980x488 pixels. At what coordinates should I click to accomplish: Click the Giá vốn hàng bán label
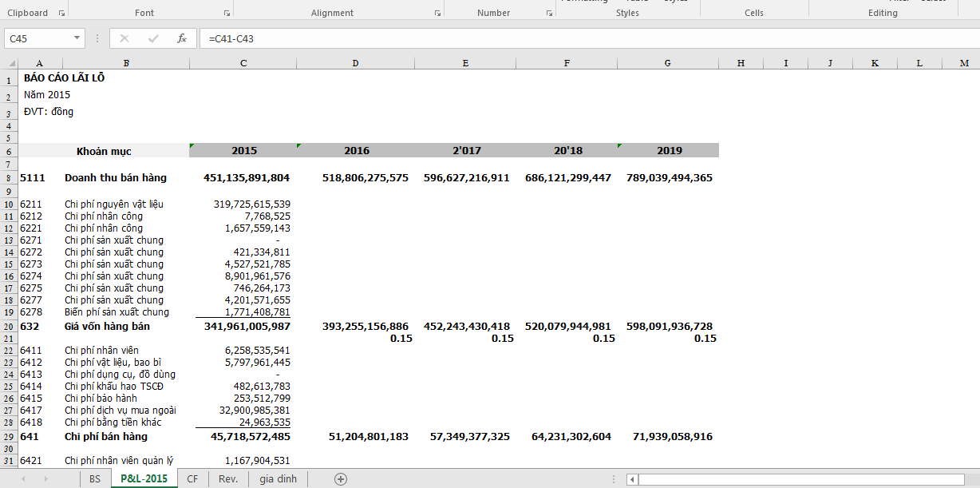[107, 327]
